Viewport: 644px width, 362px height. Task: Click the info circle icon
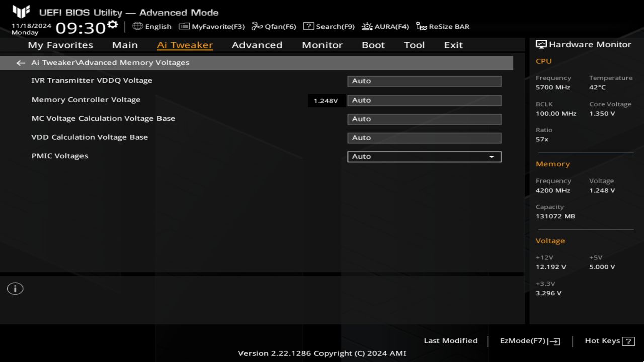pos(15,289)
